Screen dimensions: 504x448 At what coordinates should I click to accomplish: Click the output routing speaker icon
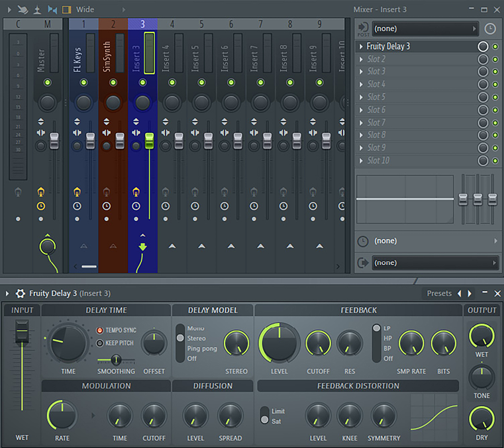point(363,263)
